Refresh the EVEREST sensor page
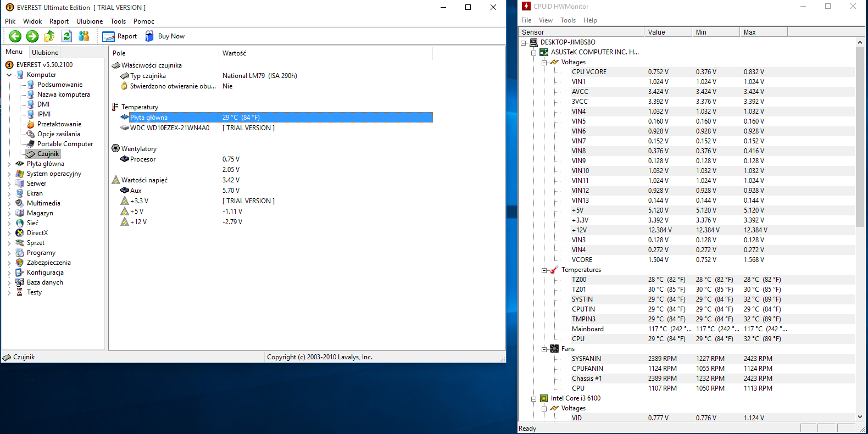The width and height of the screenshot is (868, 434). [66, 36]
